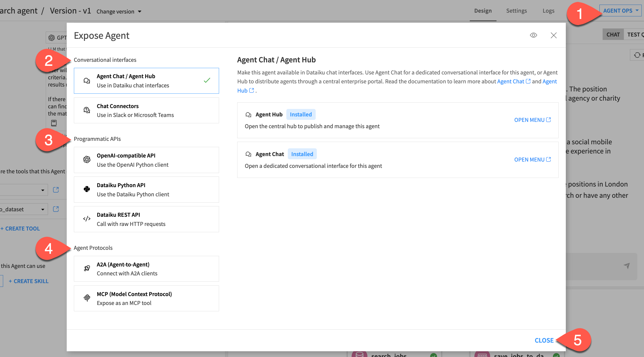Click the REST API code brackets icon

click(87, 219)
